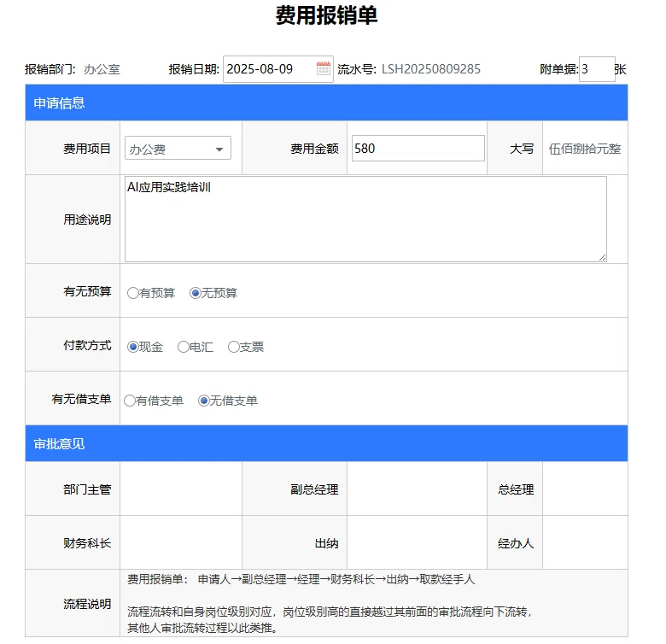Choose 电汇 as payment method
Image resolution: width=666 pixels, height=644 pixels.
[183, 347]
